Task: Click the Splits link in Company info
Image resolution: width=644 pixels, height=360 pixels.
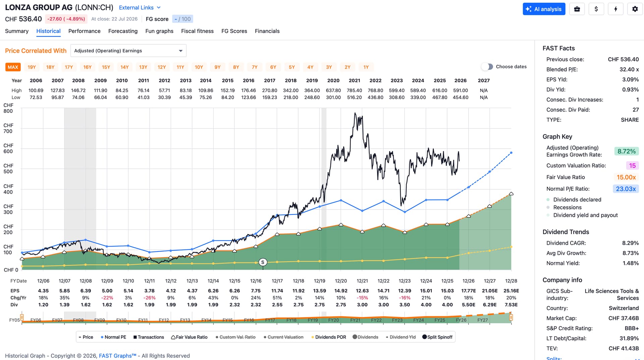Action: coord(554,358)
